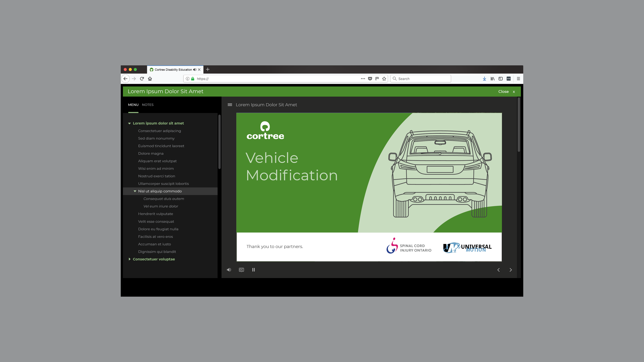Go to browser home page icon
The width and height of the screenshot is (644, 362).
(x=150, y=79)
